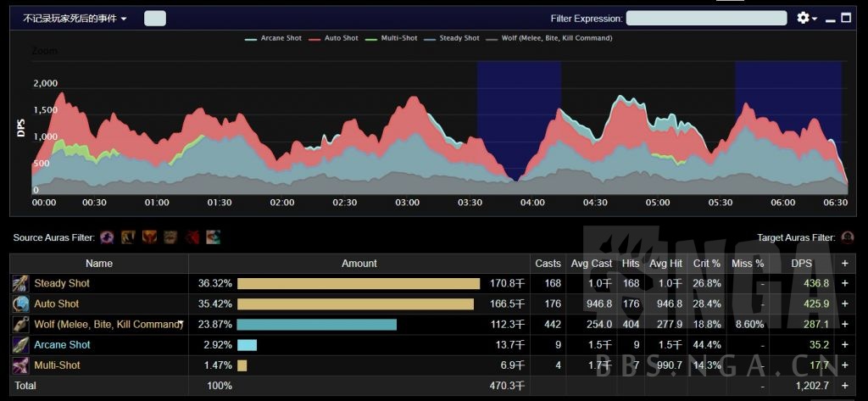This screenshot has width=868, height=401.
Task: Click the Wolf pet ability icon
Action: tap(20, 324)
